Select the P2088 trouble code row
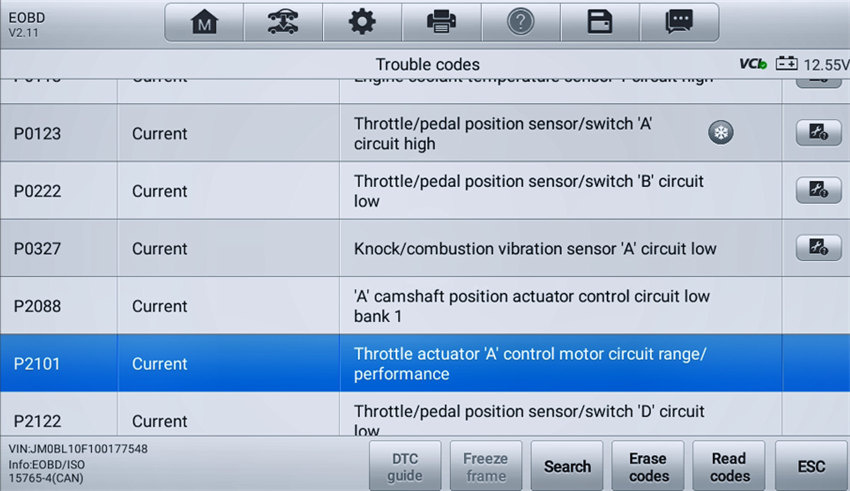850x491 pixels. pos(425,306)
